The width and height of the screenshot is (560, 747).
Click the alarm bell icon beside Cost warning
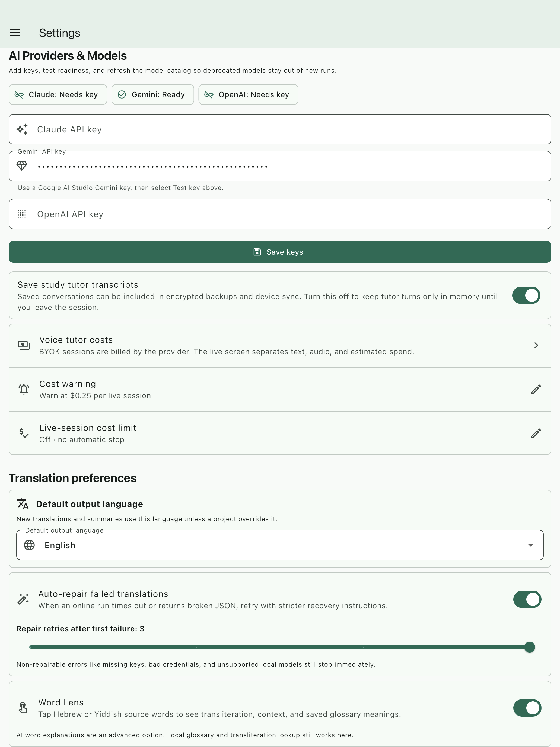(24, 389)
